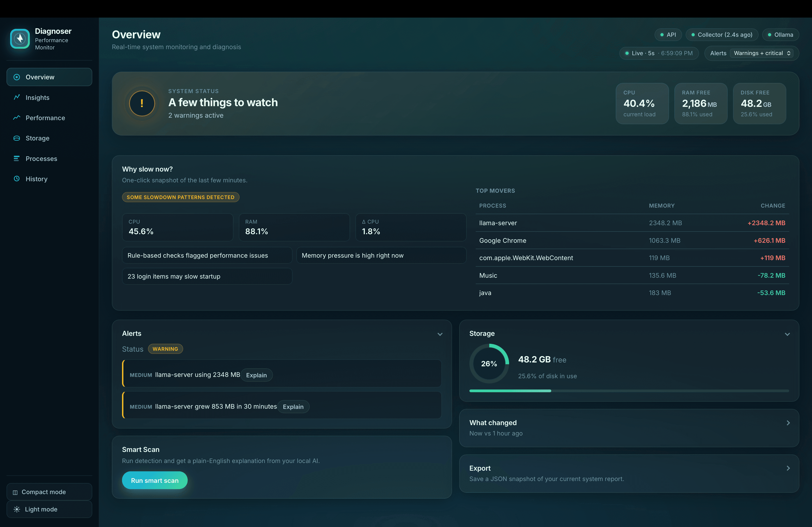Open the CPU 40.4% current load card
The width and height of the screenshot is (812, 527).
tap(642, 103)
